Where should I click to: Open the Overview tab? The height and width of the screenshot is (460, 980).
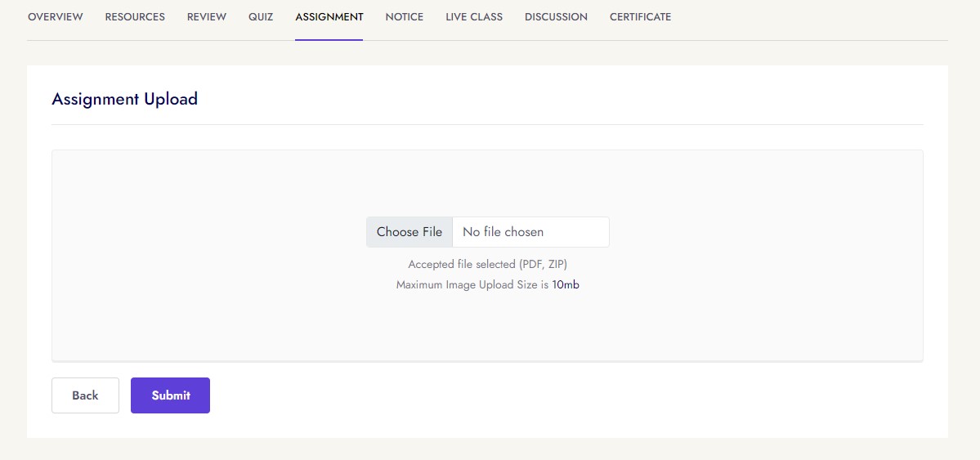point(56,17)
